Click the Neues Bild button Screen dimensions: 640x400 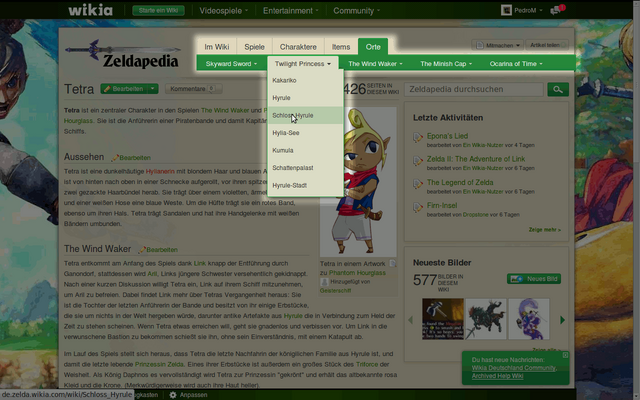click(x=534, y=279)
